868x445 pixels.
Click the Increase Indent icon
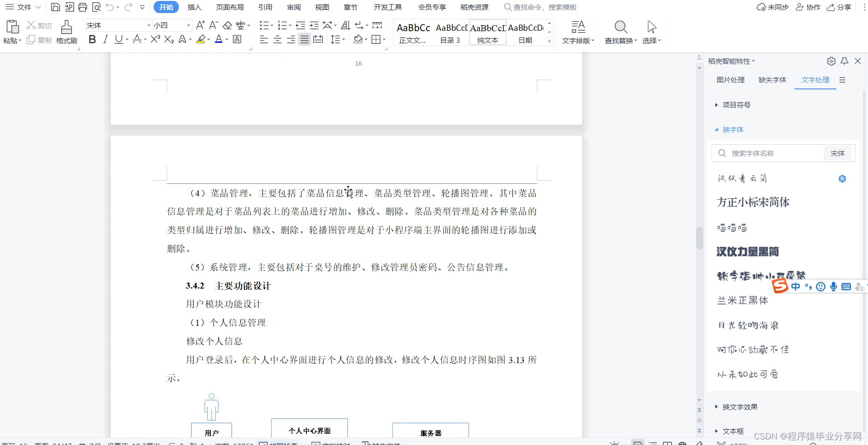point(314,25)
